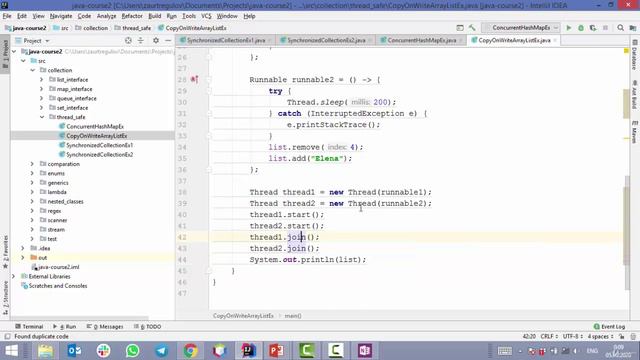Screen dimensions: 640x360
Task: Open the Navigate menu
Action: point(61,16)
